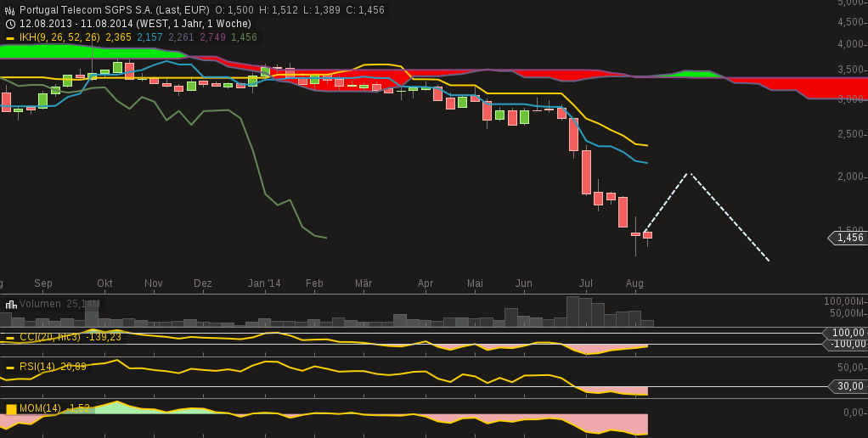The width and height of the screenshot is (868, 438).
Task: Click the Jul label on time axis
Action: [586, 284]
